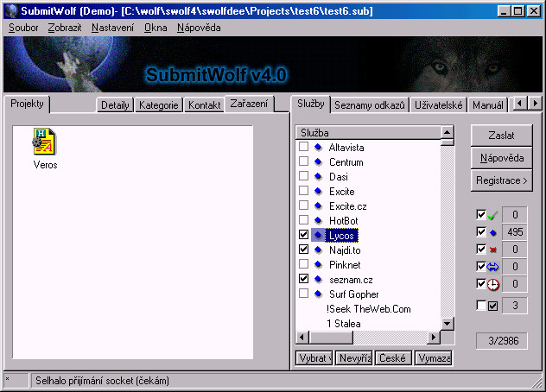546x392 pixels.
Task: Open the Uživatelské tab
Action: pos(438,104)
